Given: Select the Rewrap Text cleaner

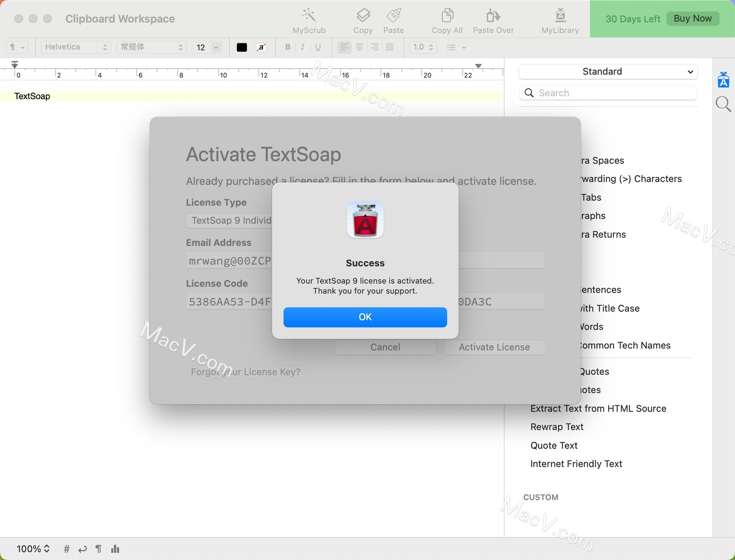Looking at the screenshot, I should tap(557, 427).
